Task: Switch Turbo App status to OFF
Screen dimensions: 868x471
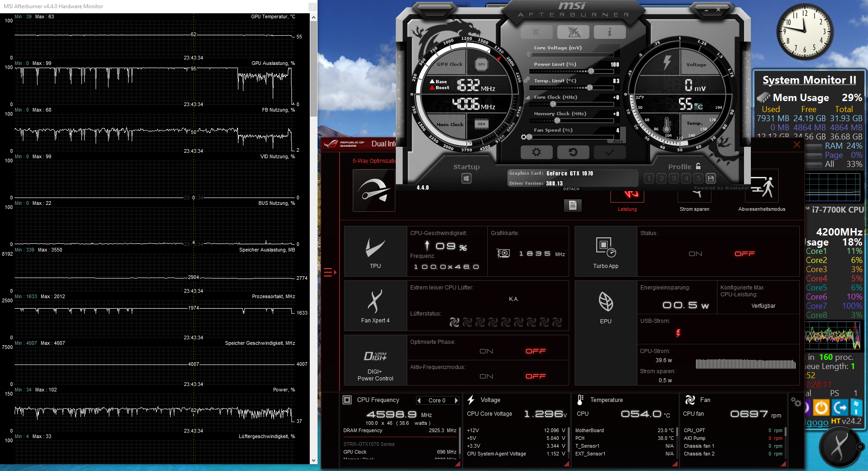Action: (744, 254)
